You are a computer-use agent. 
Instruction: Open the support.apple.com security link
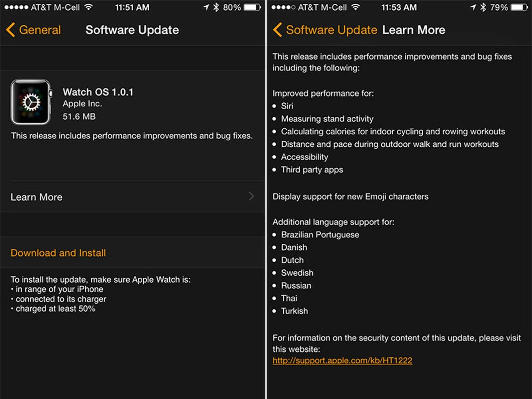click(x=342, y=360)
